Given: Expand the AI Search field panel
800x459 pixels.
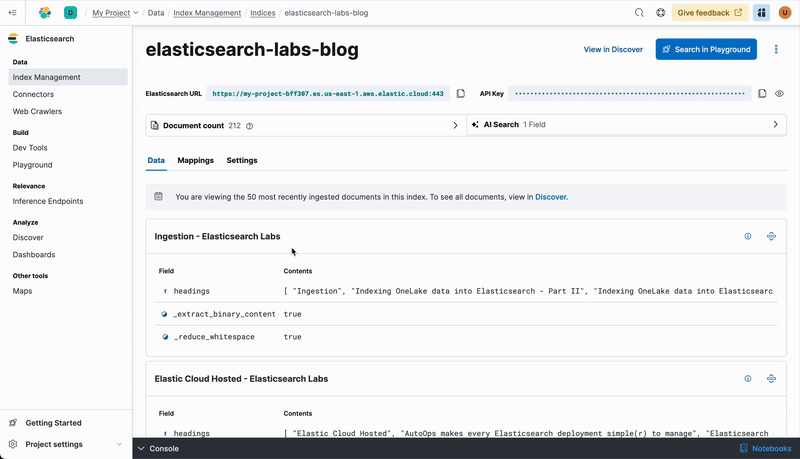Looking at the screenshot, I should 775,125.
